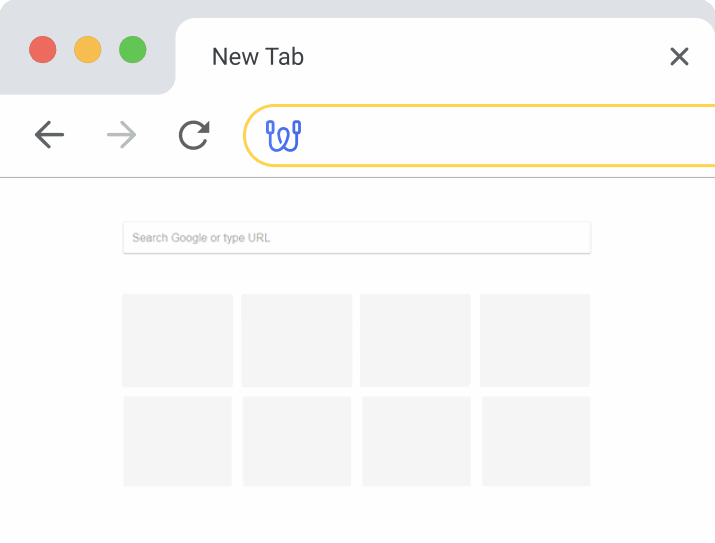Open the fourth shortcut tile in top row
715x543 pixels.
tap(535, 340)
